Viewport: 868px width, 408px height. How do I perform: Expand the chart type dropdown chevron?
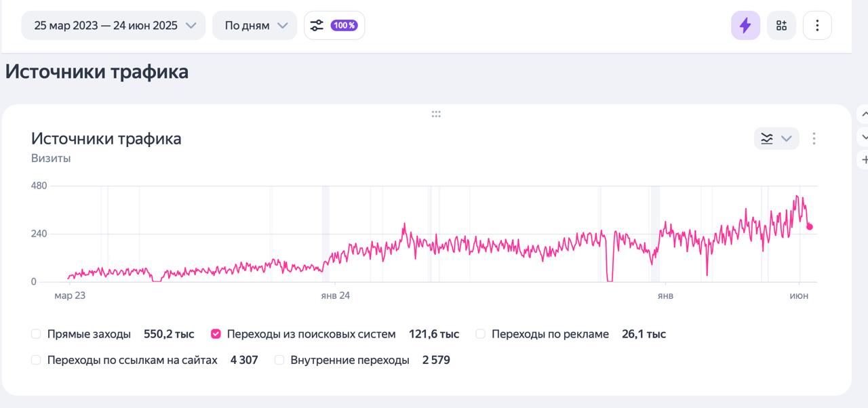pos(787,138)
